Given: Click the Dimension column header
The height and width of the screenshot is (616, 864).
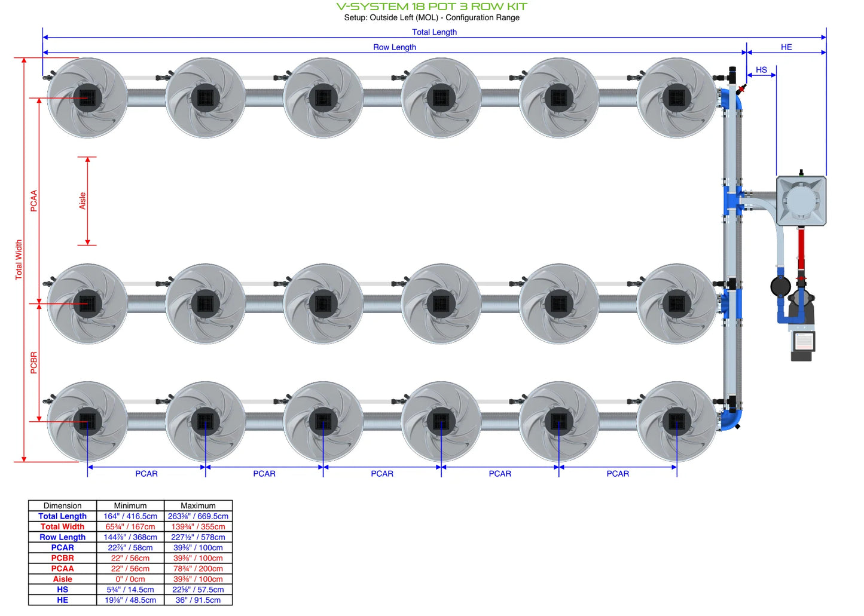Looking at the screenshot, I should pos(63,505).
